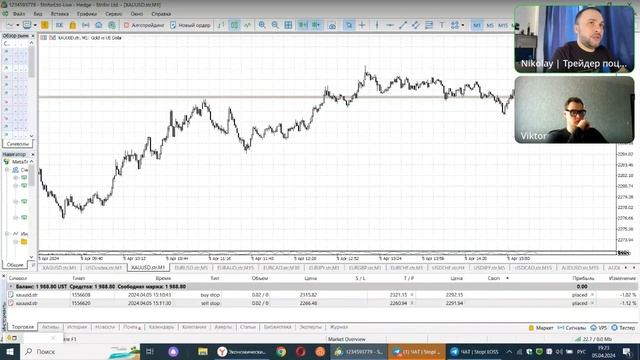The image size is (640, 360).
Task: Select the vertical line tool
Action: point(377,25)
